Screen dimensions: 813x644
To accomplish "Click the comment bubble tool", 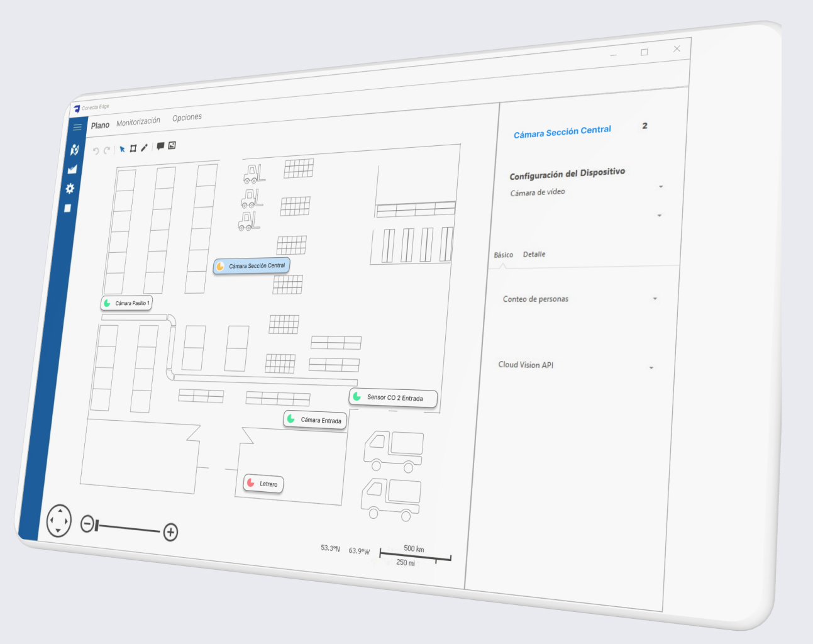I will pyautogui.click(x=160, y=146).
